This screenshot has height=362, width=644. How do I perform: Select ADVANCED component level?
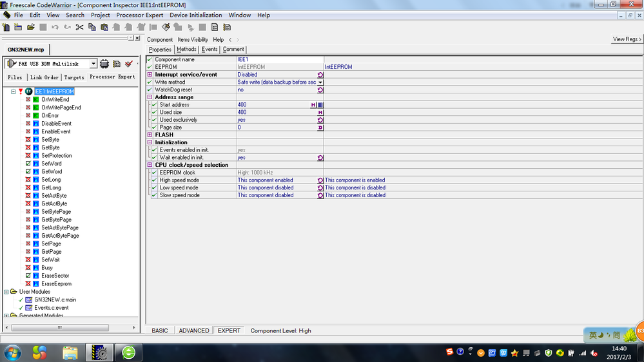tap(194, 331)
